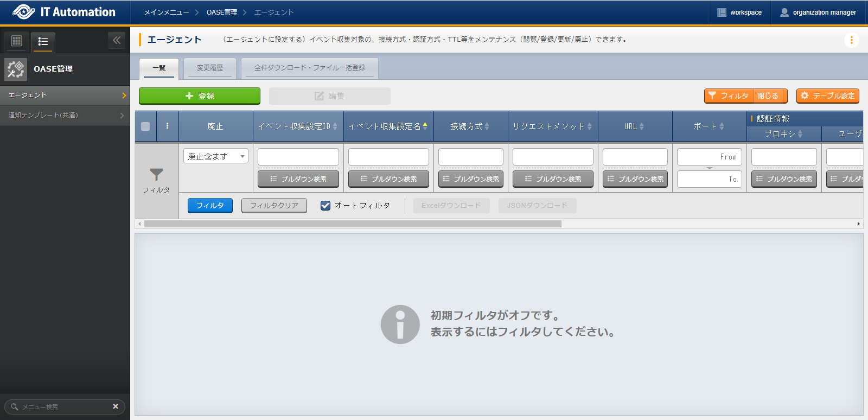Click the table row menu dots icon
Screen dimensions: 868x420
(x=167, y=126)
